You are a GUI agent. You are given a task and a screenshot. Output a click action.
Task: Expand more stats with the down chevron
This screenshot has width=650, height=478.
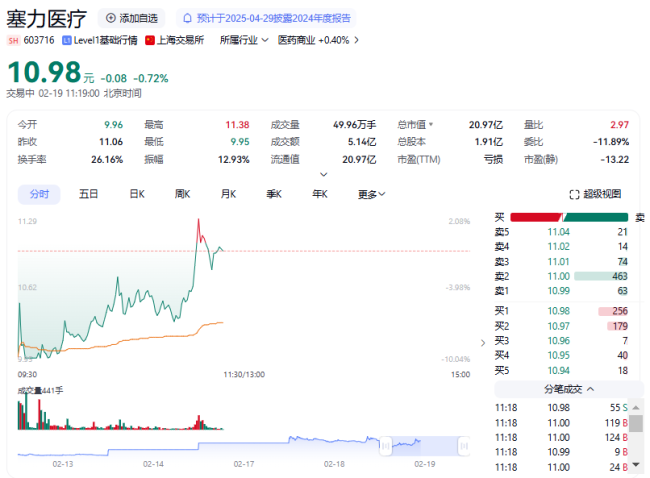coord(324,175)
